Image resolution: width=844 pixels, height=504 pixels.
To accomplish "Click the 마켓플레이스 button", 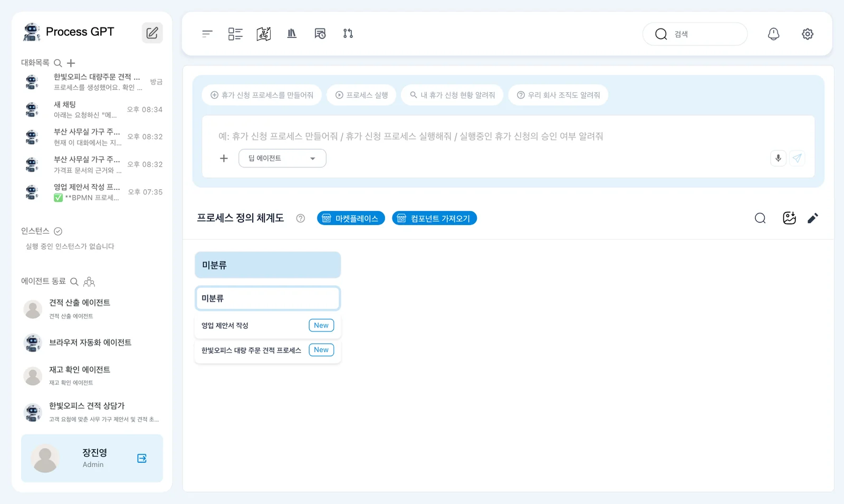I will pyautogui.click(x=351, y=218).
